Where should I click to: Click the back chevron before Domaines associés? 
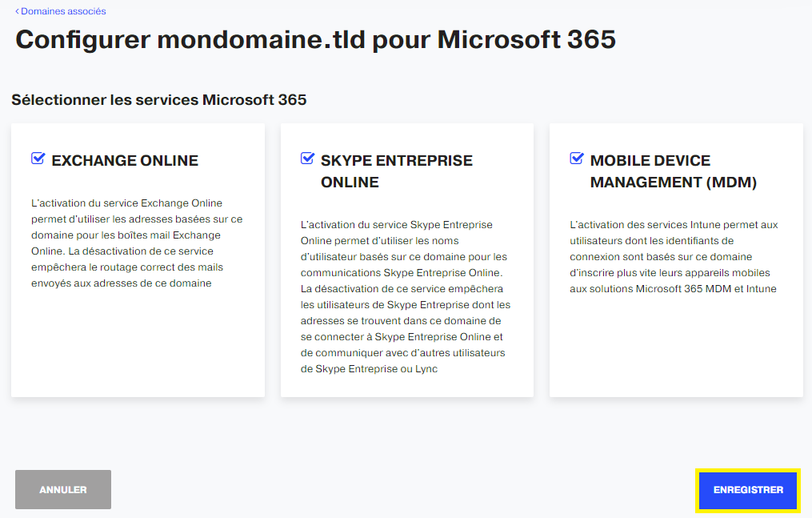click(x=17, y=11)
